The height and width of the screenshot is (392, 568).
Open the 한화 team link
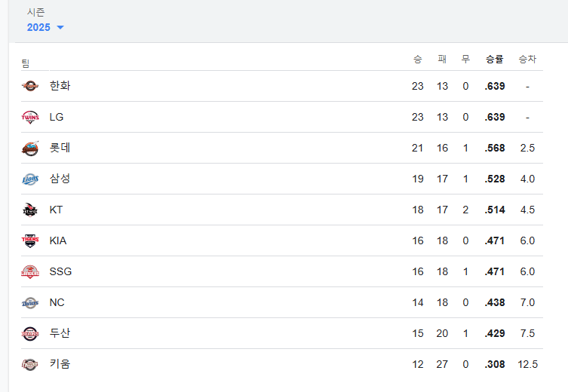60,86
